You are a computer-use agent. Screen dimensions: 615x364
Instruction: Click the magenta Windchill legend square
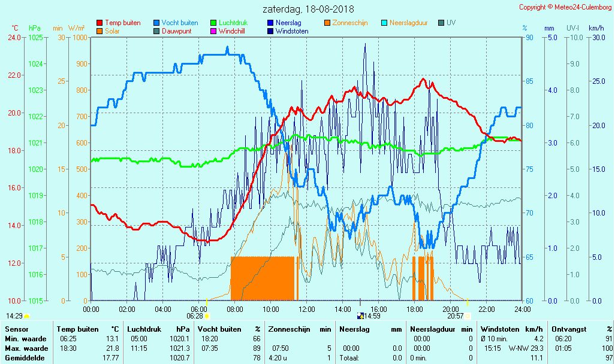click(213, 31)
